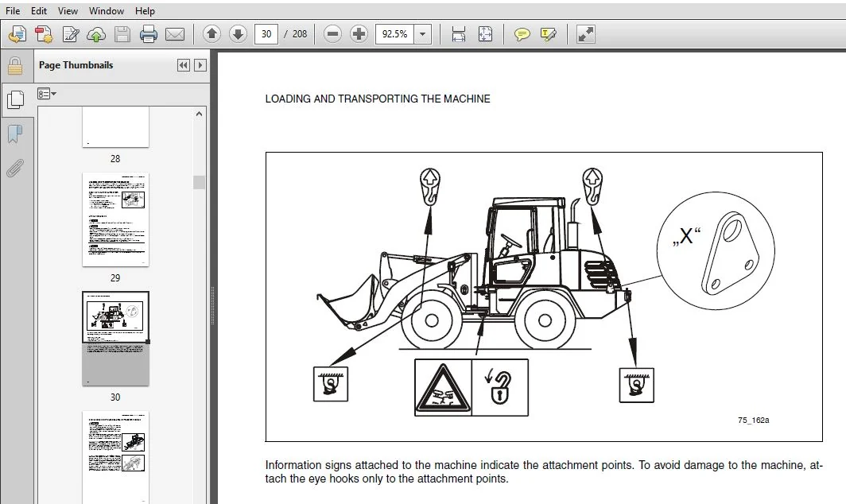Click the page number field showing 30
The width and height of the screenshot is (846, 504).
point(266,34)
